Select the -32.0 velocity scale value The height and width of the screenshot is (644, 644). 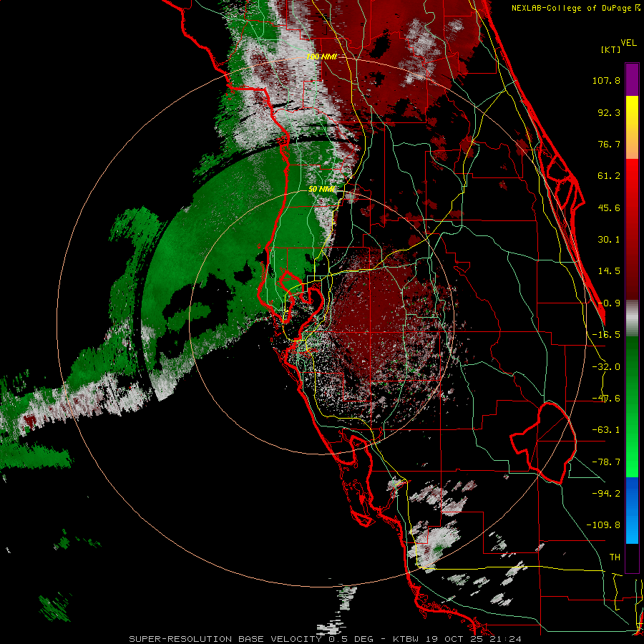[x=606, y=367]
